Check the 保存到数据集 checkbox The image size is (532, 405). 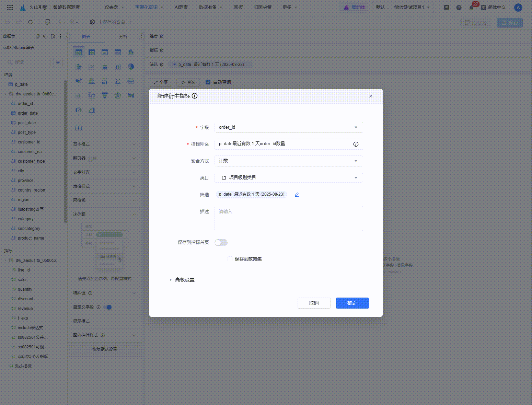click(230, 259)
